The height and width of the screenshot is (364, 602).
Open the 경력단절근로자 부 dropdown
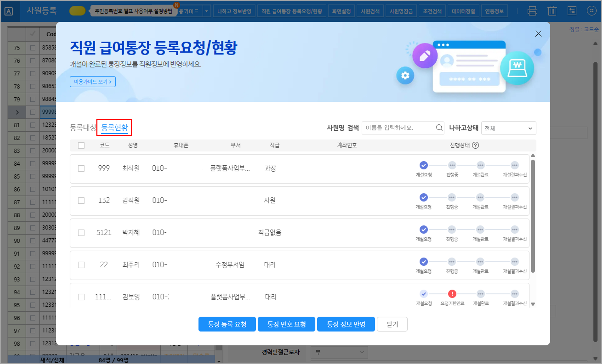(339, 352)
